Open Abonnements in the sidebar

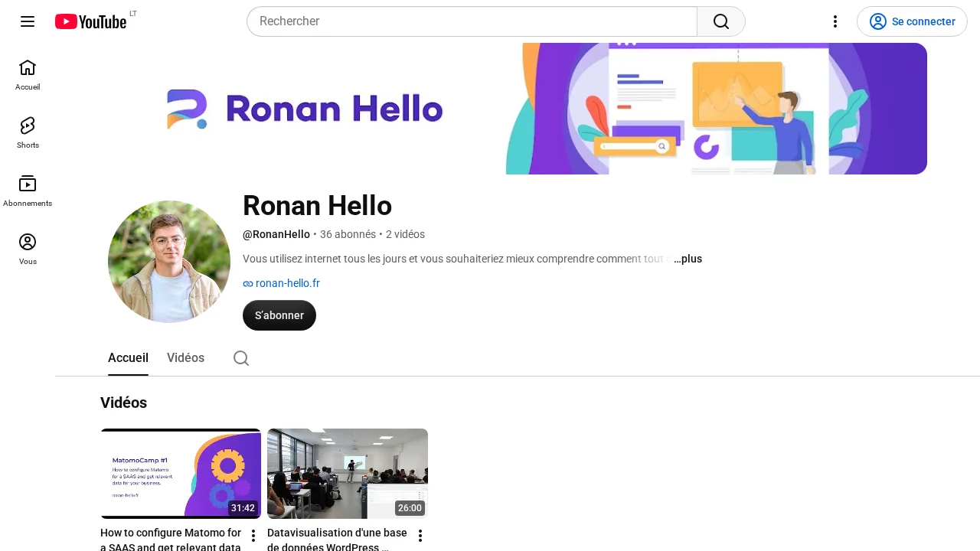click(x=28, y=191)
